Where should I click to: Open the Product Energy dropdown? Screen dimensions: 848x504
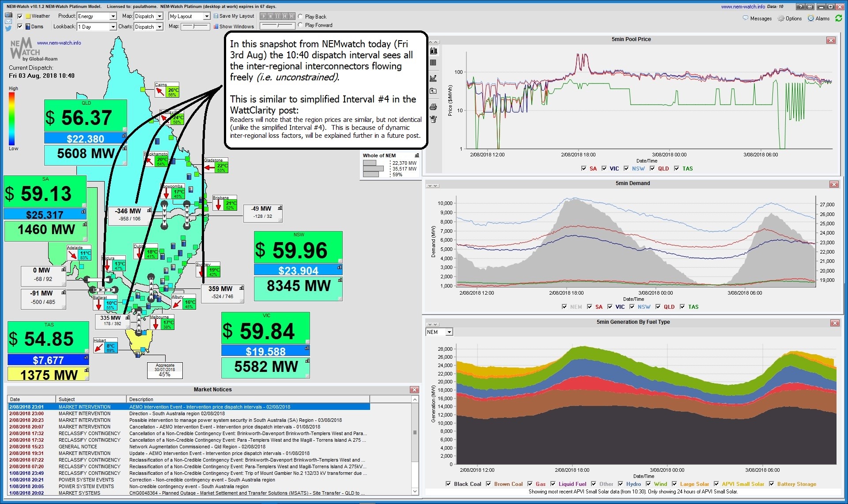pyautogui.click(x=113, y=16)
